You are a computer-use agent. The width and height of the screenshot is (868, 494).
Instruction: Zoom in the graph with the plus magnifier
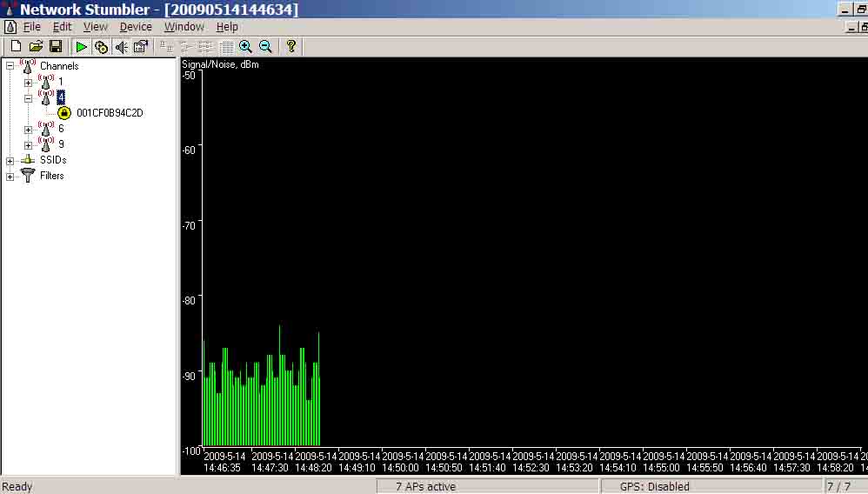(245, 46)
